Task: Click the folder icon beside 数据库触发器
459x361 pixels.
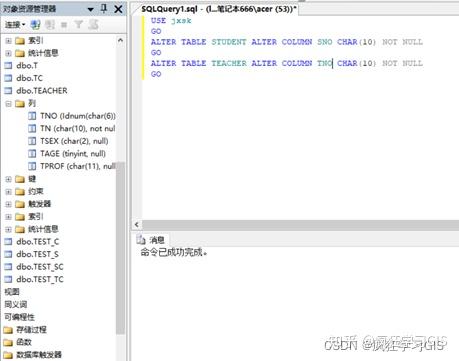Action: pos(8,355)
